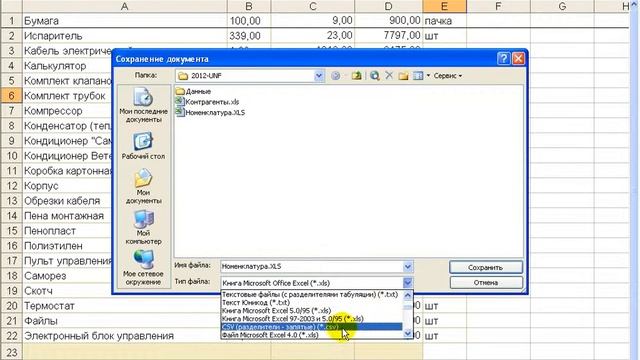
Task: Click the Back navigation arrow icon
Action: [x=336, y=76]
